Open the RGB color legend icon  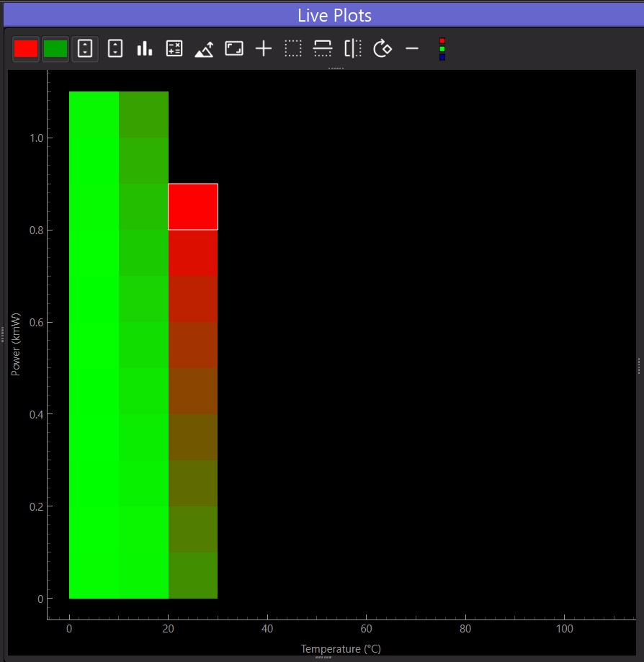pyautogui.click(x=442, y=49)
